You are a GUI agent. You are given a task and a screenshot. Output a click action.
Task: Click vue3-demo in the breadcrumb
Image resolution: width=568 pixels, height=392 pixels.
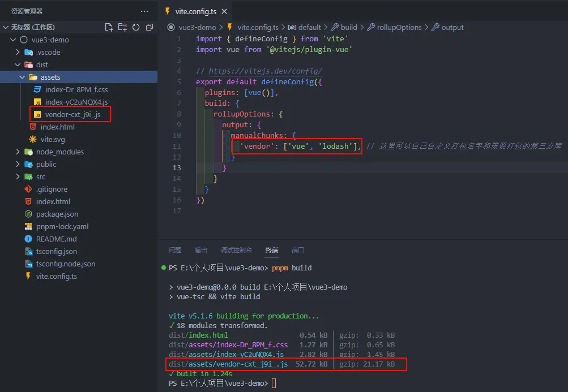pos(197,28)
